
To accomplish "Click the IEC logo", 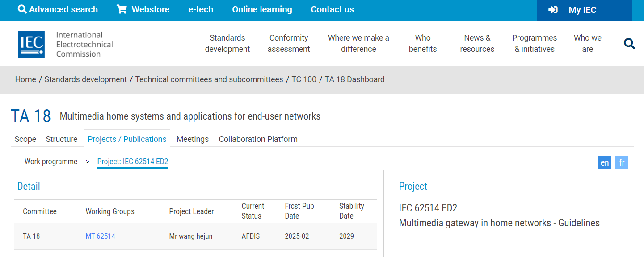I will tap(31, 44).
